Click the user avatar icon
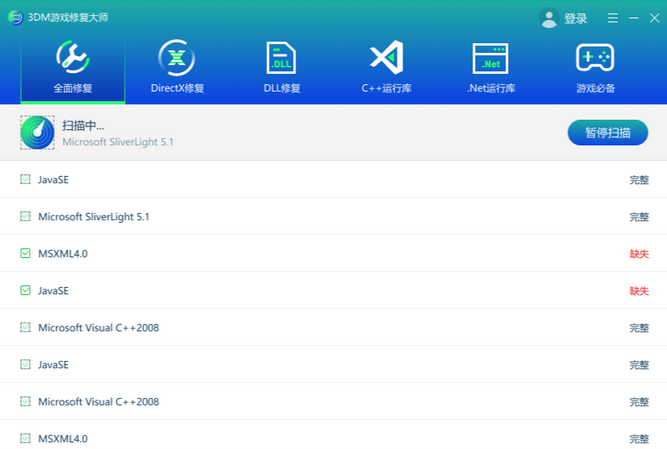The image size is (667, 449). tap(549, 18)
